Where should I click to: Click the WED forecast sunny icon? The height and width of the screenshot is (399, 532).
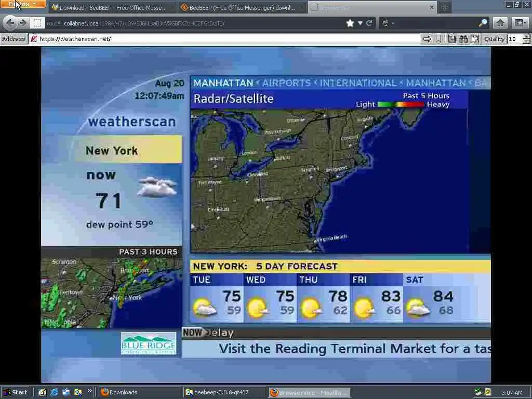[258, 308]
